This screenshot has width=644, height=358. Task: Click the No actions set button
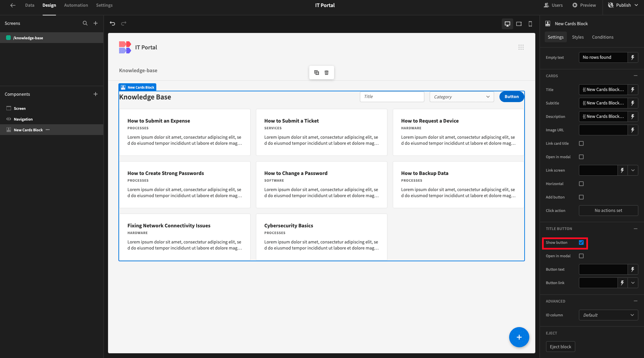click(608, 211)
